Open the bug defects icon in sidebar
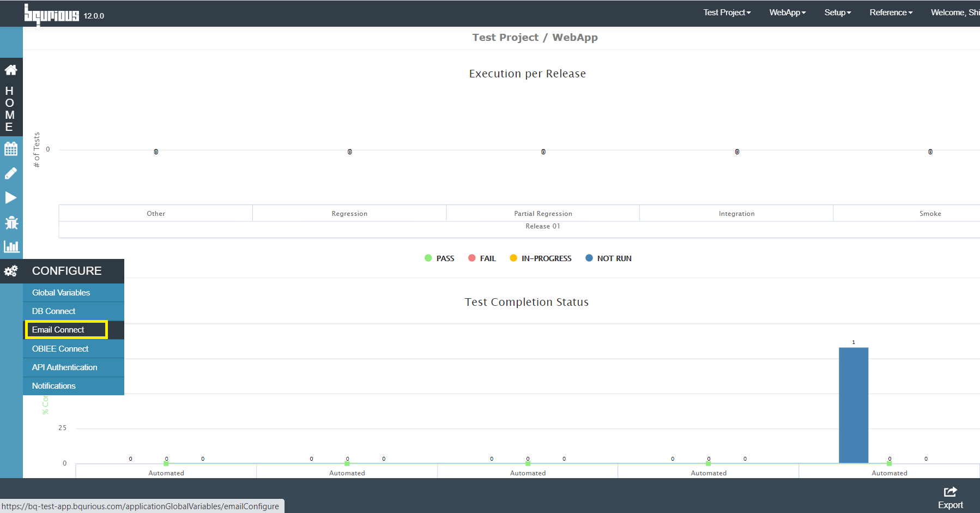980x513 pixels. point(11,222)
